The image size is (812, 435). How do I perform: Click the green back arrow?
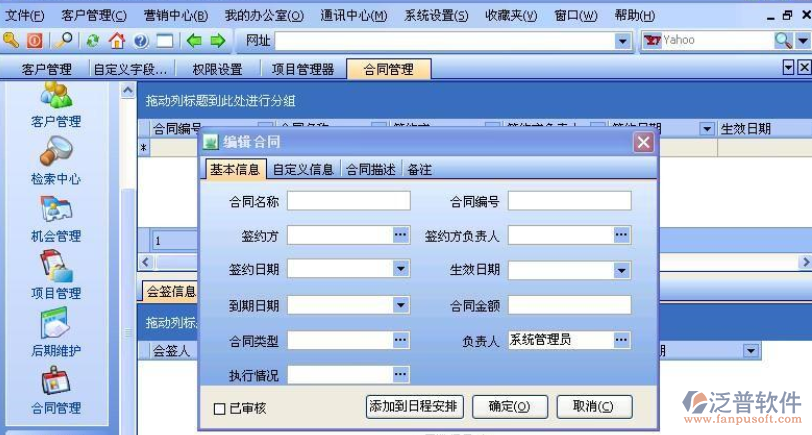195,41
